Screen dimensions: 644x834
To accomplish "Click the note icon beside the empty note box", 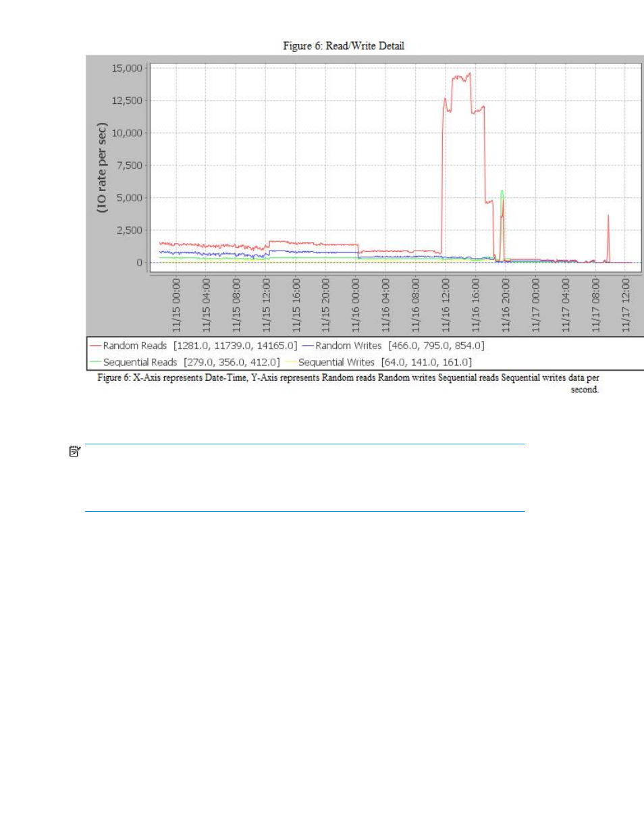I will coord(75,451).
